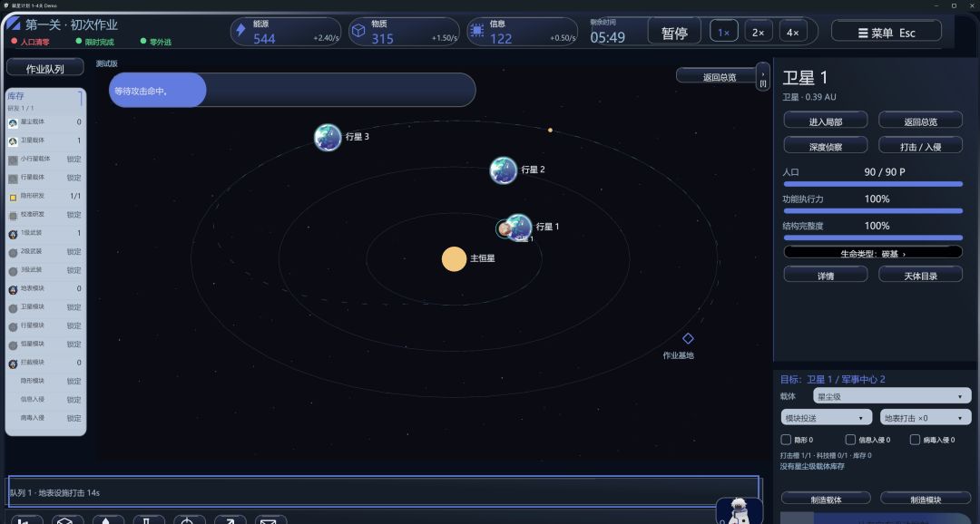Expand the 生命类型: 碳基 entry
Image resolution: width=980 pixels, height=524 pixels.
coord(873,253)
